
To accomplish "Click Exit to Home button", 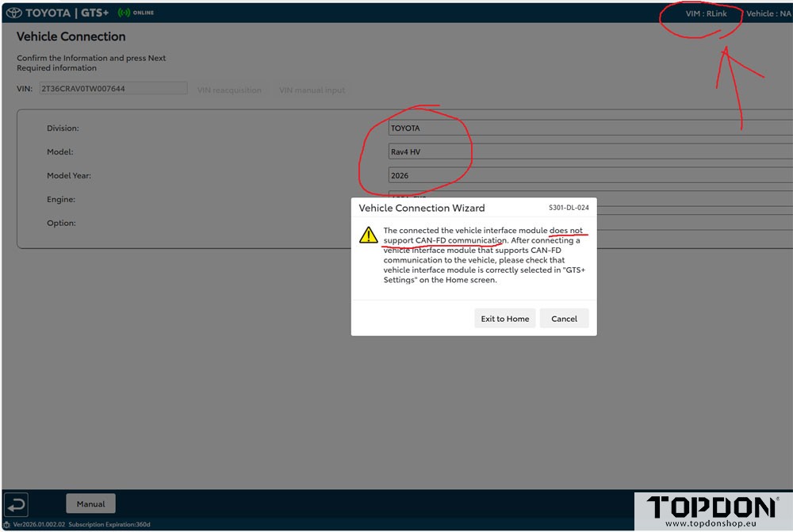I will 504,318.
